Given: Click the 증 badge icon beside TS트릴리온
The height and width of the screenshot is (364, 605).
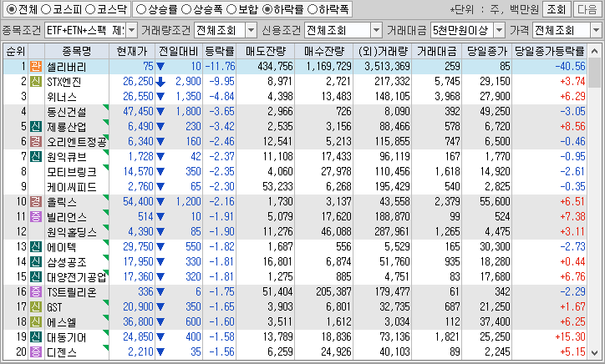Looking at the screenshot, I should point(36,292).
